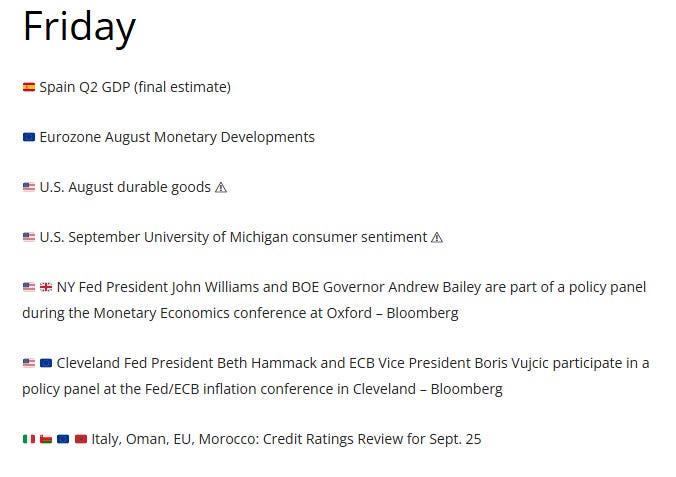Click Spain Q2 GDP final estimate text
676x477 pixels.
pos(135,87)
